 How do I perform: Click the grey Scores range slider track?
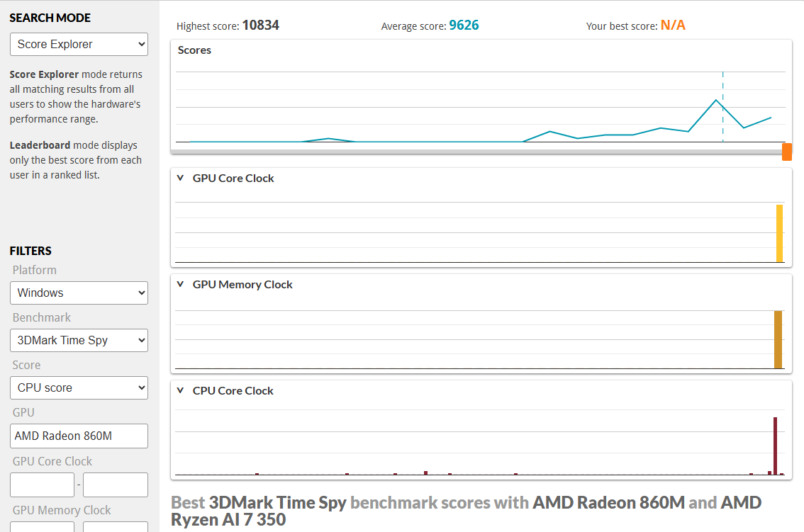click(476, 152)
